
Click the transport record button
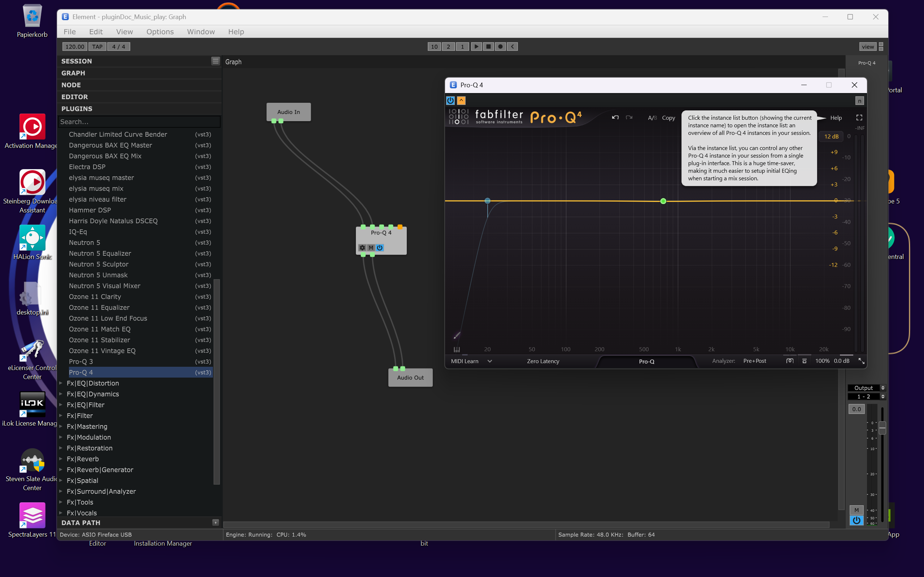(x=500, y=47)
